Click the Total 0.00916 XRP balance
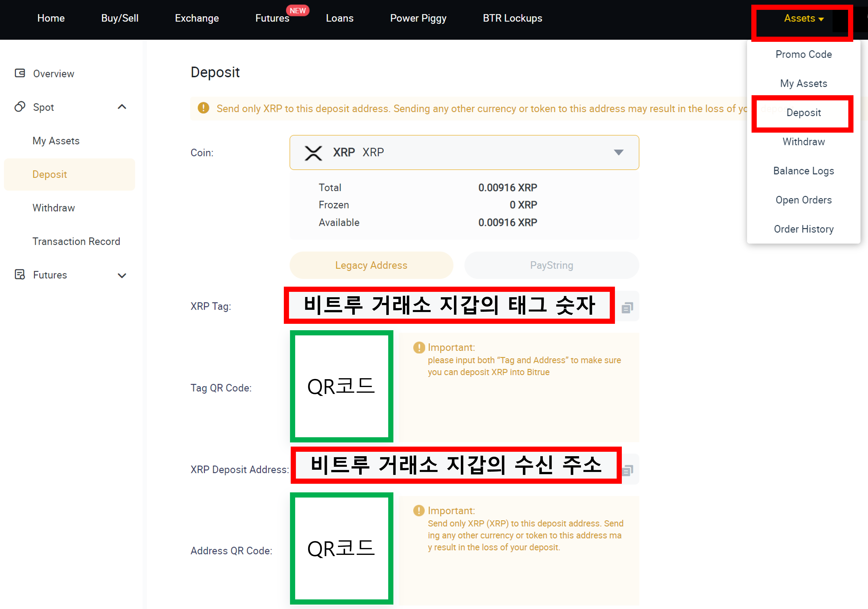 pyautogui.click(x=507, y=187)
